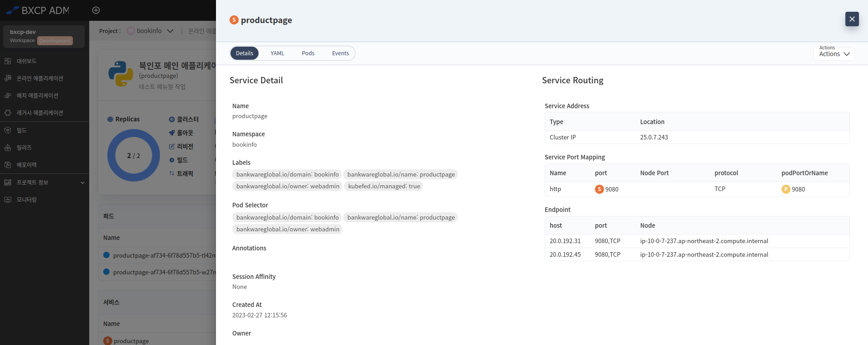Viewport: 868px width, 345px height.
Task: Go to the 빌드 sidebar menu
Action: click(22, 130)
